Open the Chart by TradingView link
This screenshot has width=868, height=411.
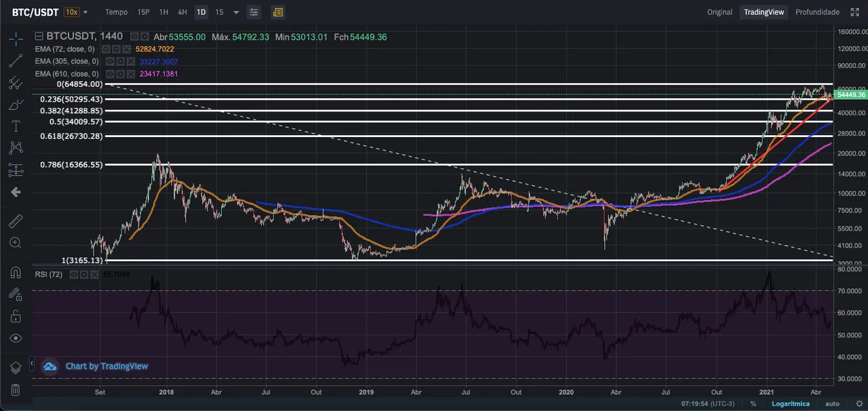click(106, 366)
